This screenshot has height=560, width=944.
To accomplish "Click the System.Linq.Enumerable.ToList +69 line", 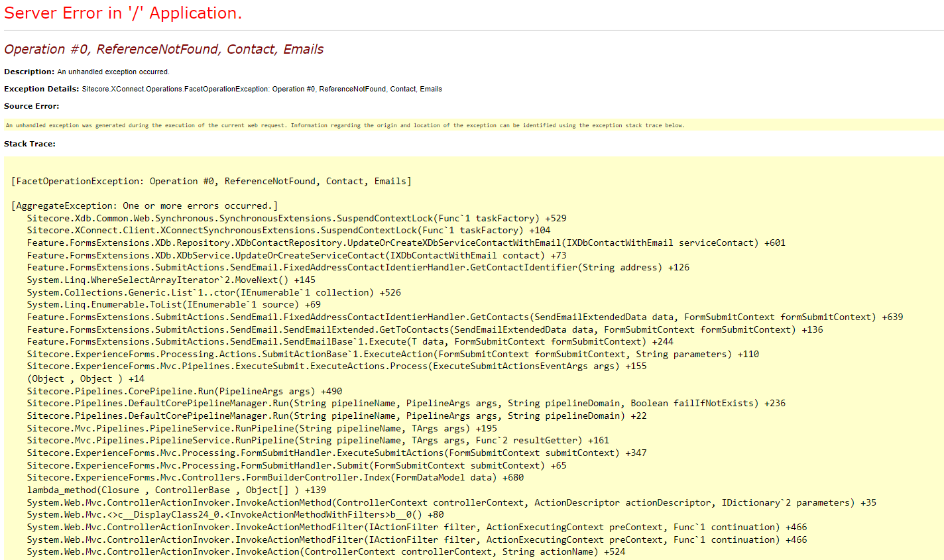I will click(x=174, y=304).
